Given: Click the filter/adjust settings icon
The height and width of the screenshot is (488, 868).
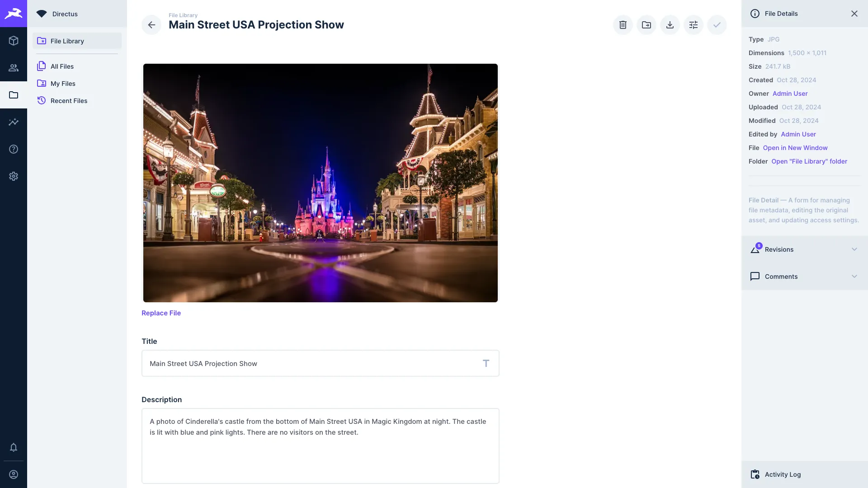Looking at the screenshot, I should coord(693,24).
